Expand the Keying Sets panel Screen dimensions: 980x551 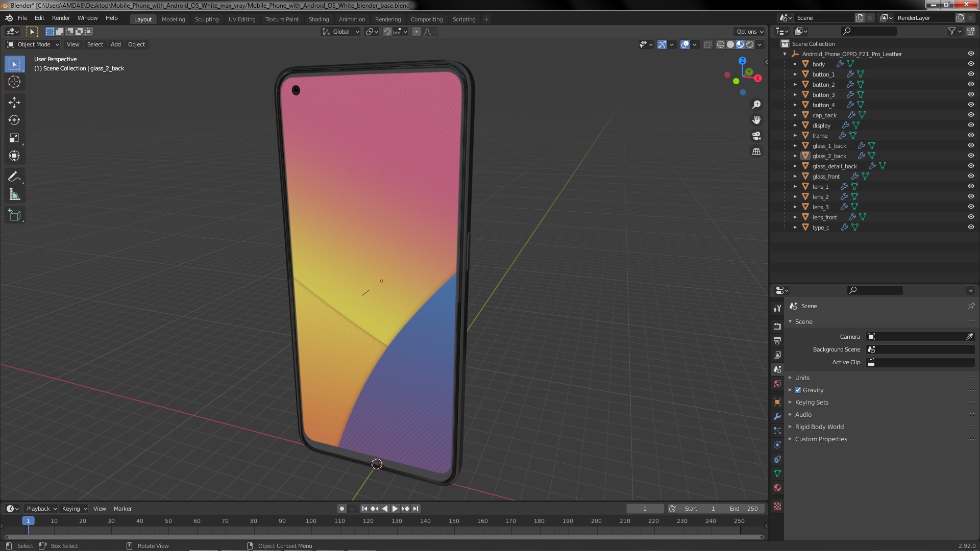pyautogui.click(x=811, y=402)
